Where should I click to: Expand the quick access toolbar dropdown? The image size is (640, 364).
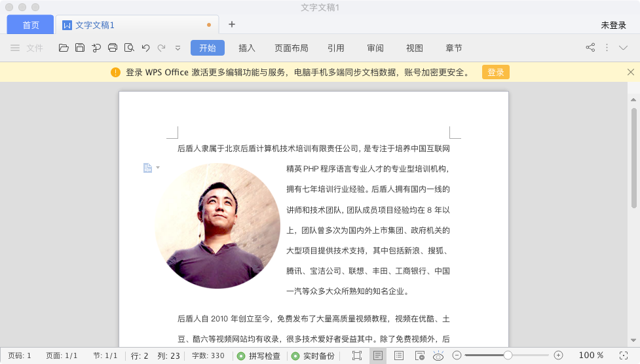tap(178, 48)
